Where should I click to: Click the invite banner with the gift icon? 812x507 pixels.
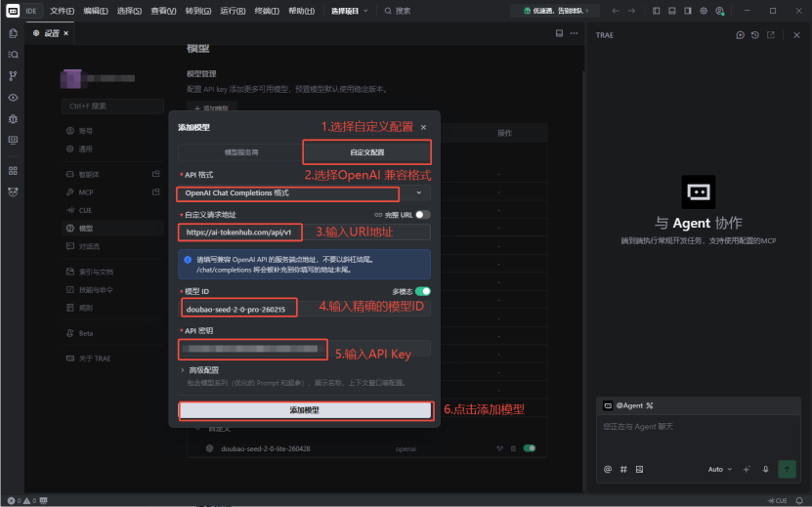(x=555, y=11)
